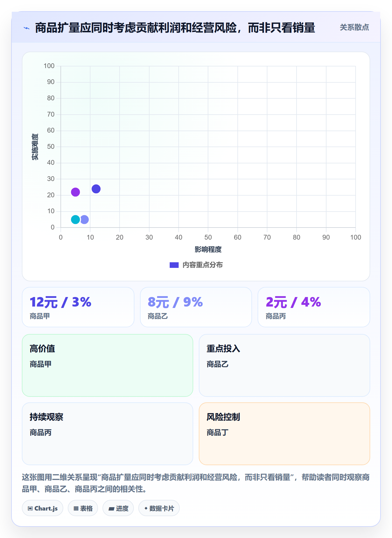This screenshot has width=392, height=538.
Task: Click the 关系散点 label
Action: point(354,27)
